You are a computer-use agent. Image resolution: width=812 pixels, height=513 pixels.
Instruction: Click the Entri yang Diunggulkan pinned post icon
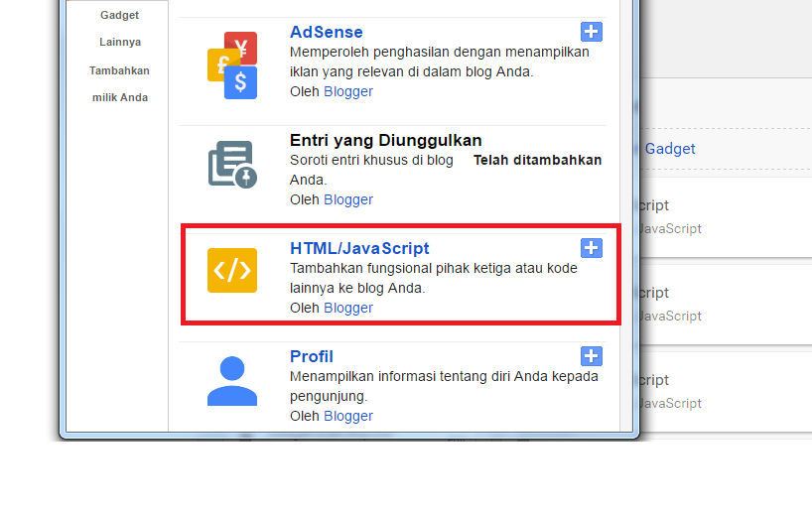[x=232, y=165]
